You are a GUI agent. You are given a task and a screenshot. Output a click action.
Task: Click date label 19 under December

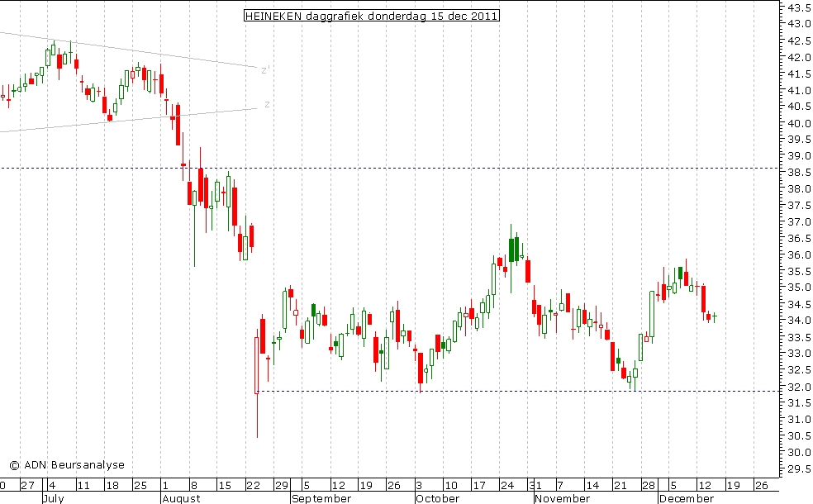[733, 486]
